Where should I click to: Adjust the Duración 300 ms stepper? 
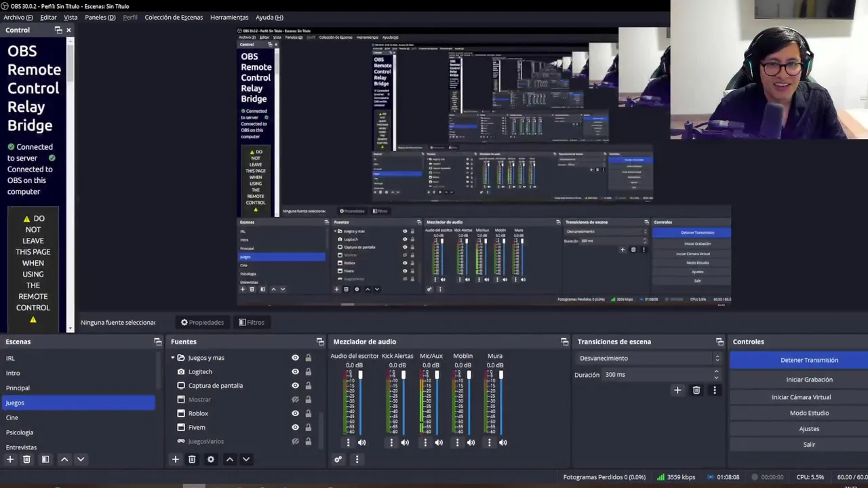(716, 375)
